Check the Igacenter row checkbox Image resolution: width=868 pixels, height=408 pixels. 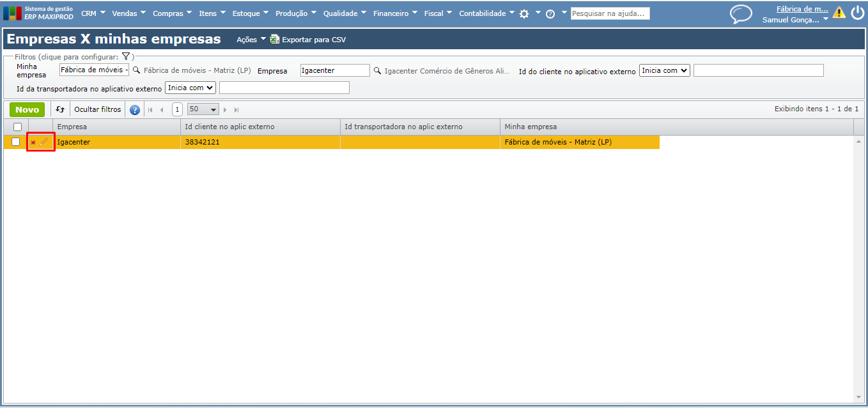(x=16, y=142)
